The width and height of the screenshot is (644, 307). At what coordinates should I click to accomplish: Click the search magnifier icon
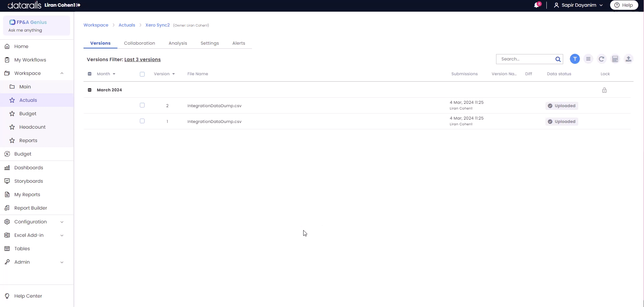coord(558,59)
